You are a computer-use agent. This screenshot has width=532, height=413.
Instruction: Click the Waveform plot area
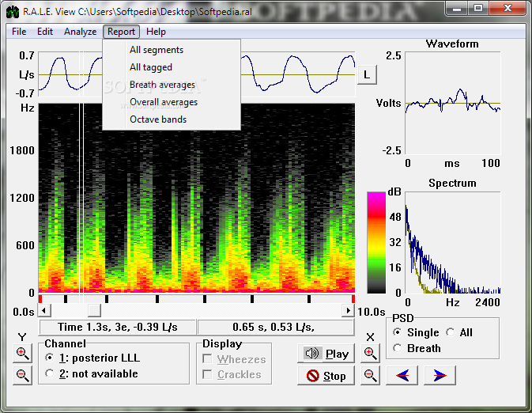point(453,103)
